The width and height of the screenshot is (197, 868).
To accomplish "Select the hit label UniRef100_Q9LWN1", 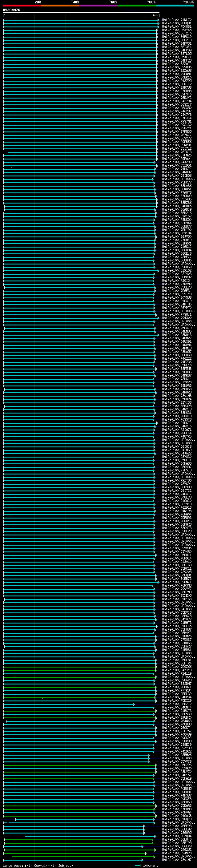I will point(177,74).
